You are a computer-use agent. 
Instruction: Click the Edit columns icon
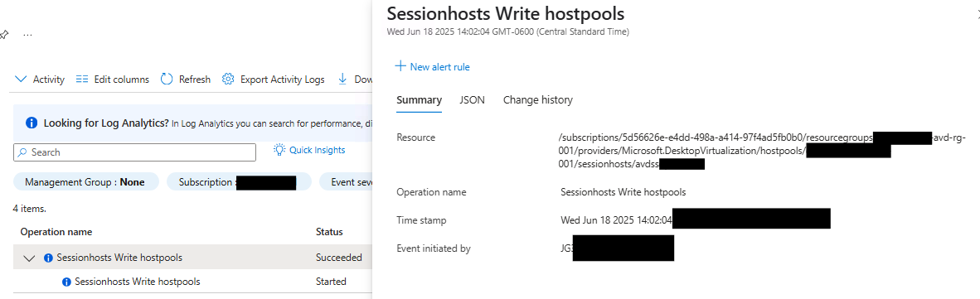tap(82, 80)
